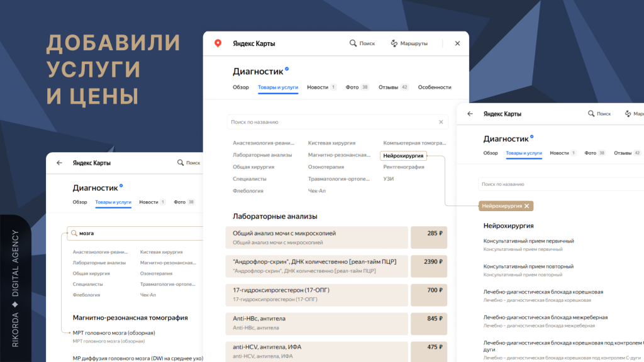
Task: Clear the center search field with X
Action: (x=441, y=122)
